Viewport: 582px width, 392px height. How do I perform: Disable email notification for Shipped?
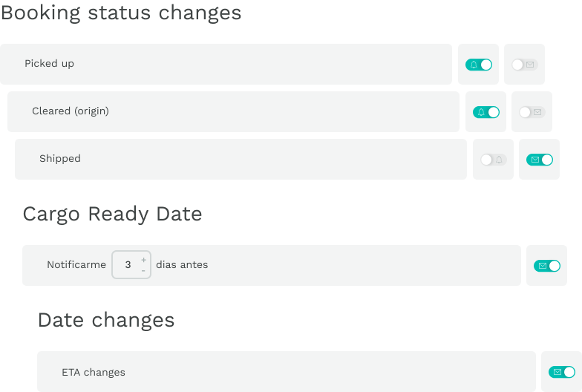tap(540, 160)
